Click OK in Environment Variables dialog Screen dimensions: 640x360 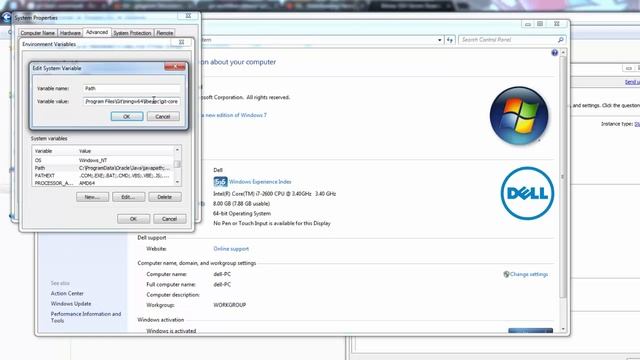click(133, 219)
